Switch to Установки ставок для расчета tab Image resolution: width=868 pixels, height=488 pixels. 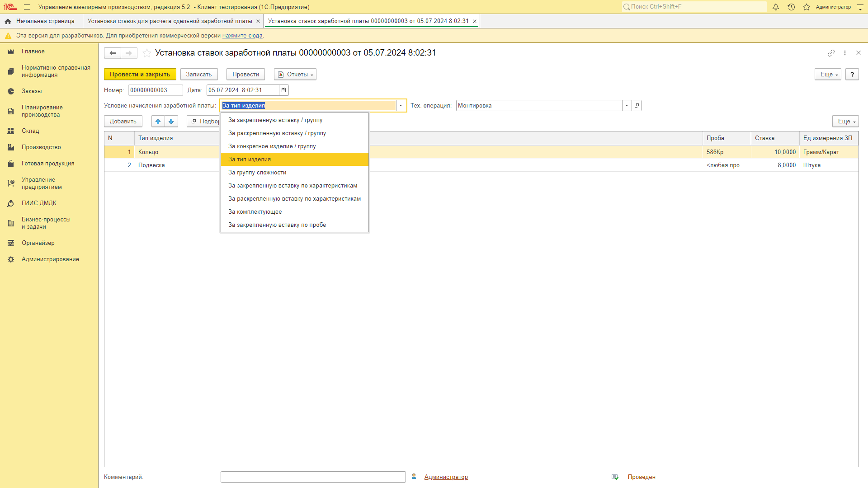click(170, 21)
